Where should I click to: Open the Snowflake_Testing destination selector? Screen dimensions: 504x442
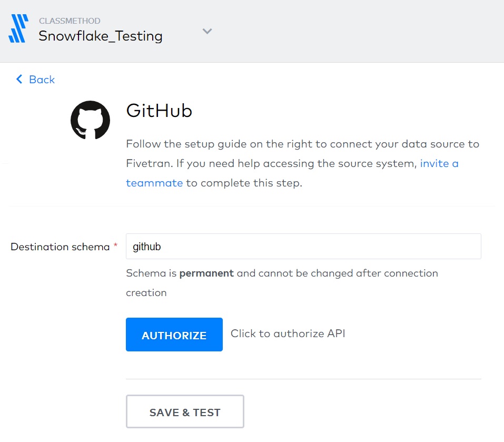pyautogui.click(x=101, y=36)
